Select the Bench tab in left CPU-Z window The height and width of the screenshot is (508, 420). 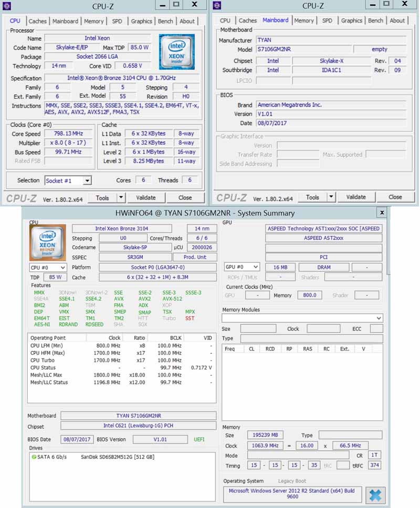165,22
